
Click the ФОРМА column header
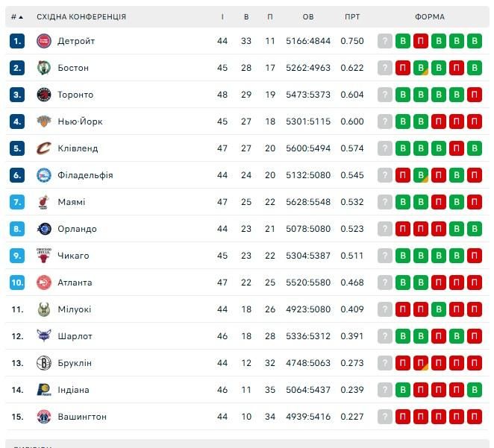pos(430,16)
